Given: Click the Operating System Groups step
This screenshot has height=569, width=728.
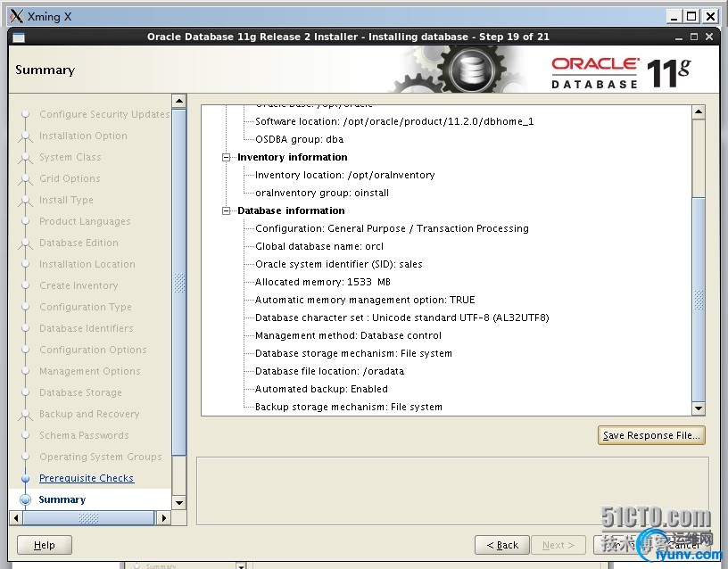Looking at the screenshot, I should (100, 457).
